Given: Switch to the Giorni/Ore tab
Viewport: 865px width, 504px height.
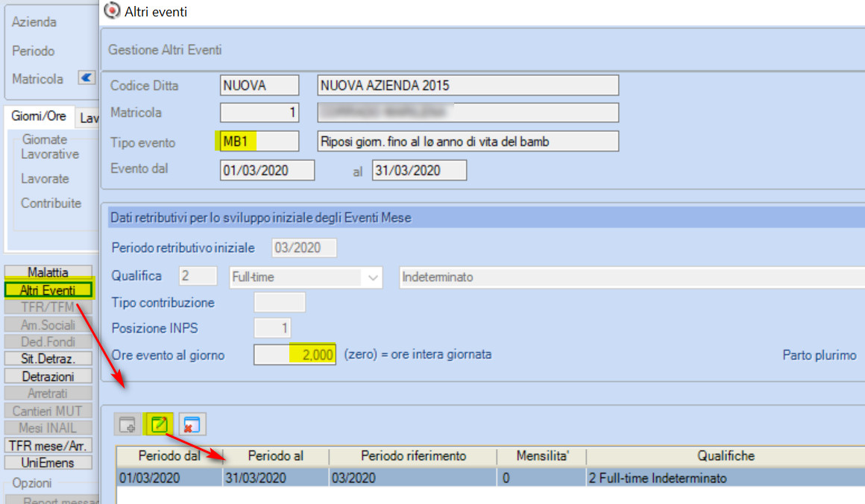Looking at the screenshot, I should [39, 116].
